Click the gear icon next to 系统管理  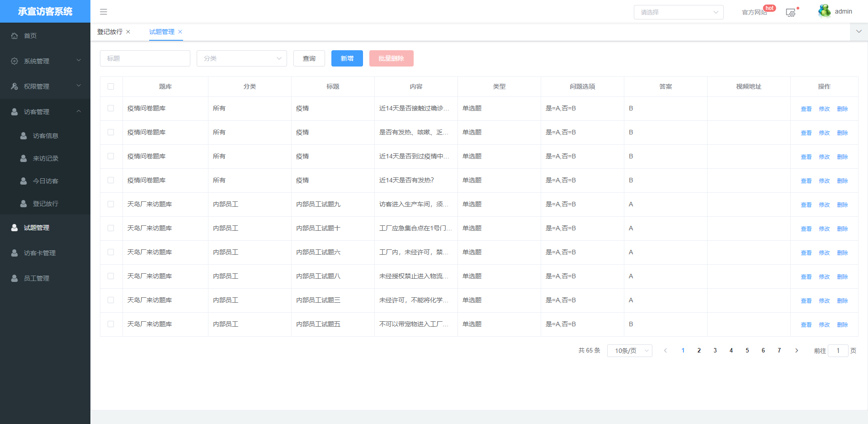click(14, 61)
